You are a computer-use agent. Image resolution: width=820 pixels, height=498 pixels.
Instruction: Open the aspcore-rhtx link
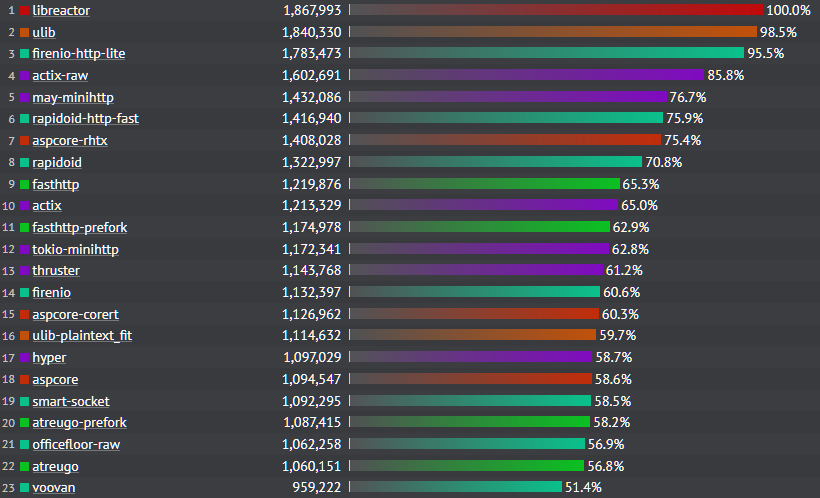coord(70,141)
